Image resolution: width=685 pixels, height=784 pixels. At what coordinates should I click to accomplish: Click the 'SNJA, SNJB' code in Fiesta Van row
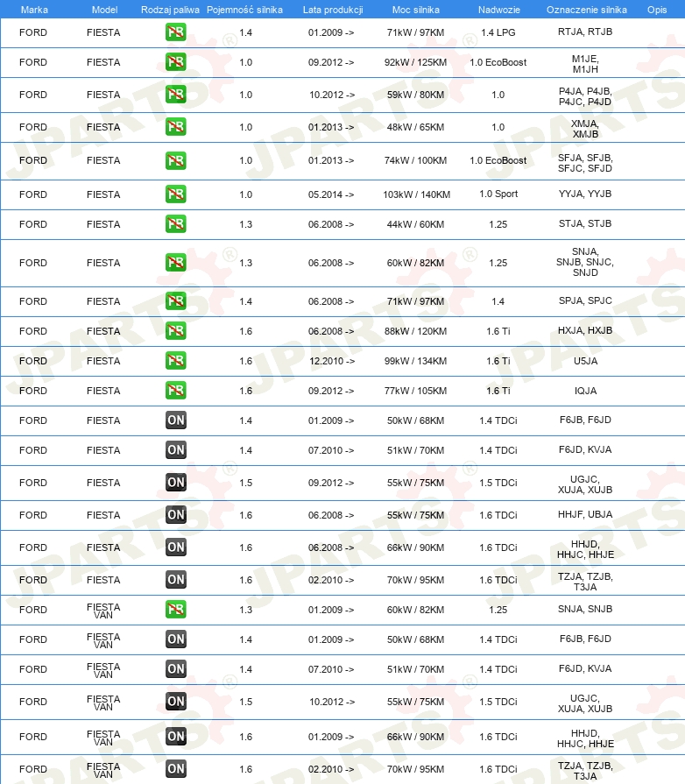(585, 609)
